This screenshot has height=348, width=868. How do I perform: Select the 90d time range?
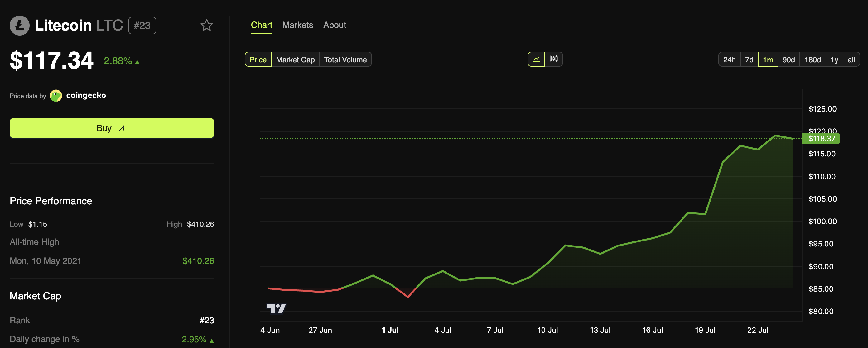click(789, 59)
